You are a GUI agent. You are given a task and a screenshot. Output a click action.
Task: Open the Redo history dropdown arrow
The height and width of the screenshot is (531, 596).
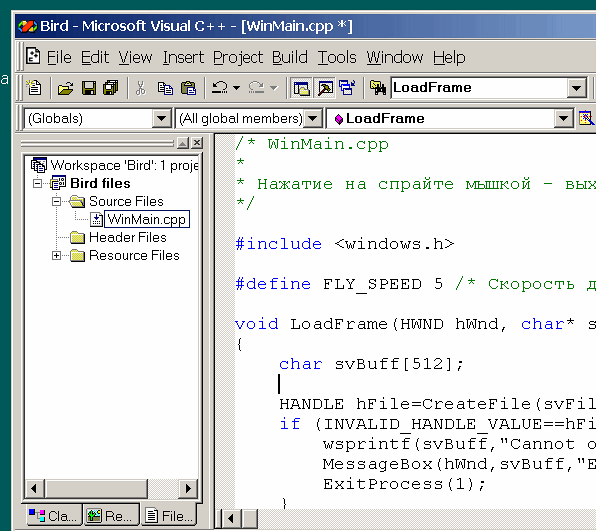pyautogui.click(x=274, y=88)
